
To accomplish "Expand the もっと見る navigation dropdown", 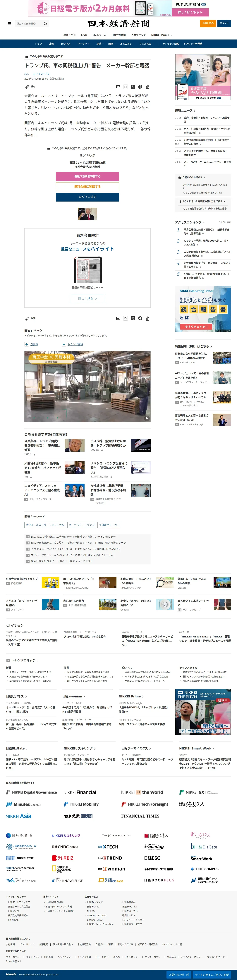I will click(146, 44).
